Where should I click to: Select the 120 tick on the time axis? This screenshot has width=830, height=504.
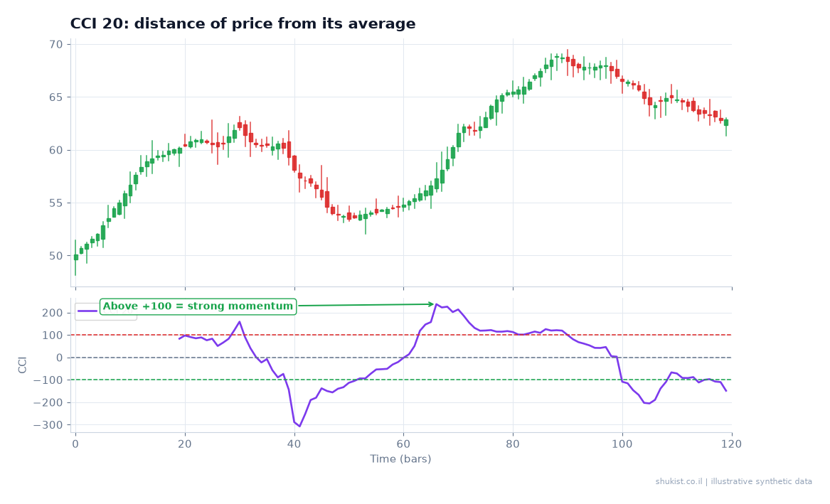pos(732,444)
